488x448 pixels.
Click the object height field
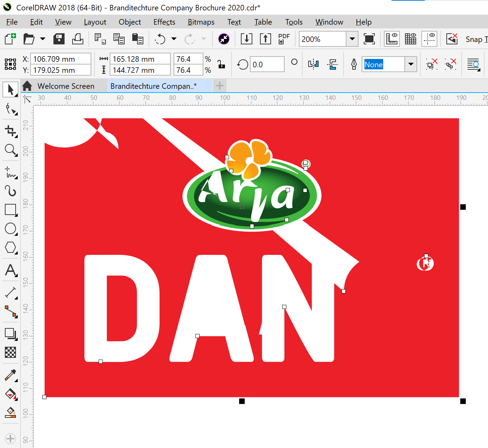pyautogui.click(x=140, y=70)
